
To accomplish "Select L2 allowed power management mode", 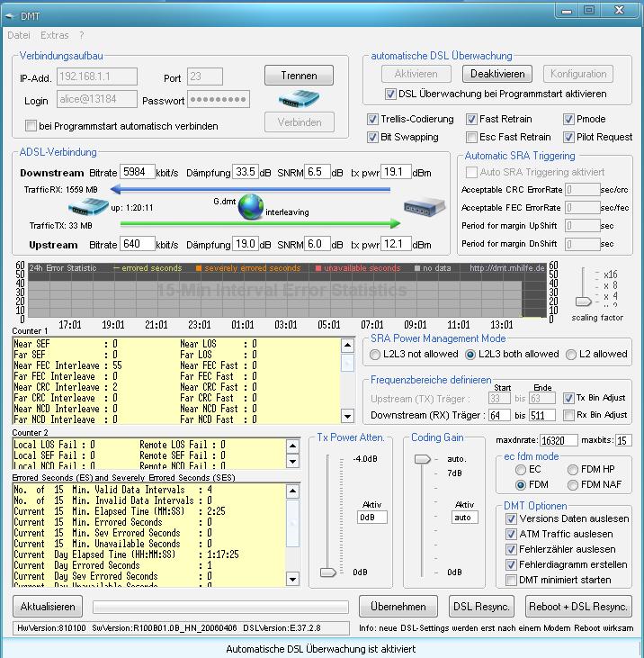I will tap(571, 355).
